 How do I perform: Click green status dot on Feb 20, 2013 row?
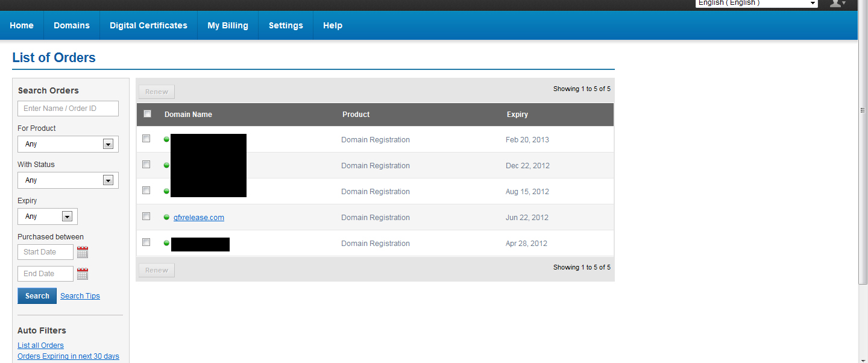[167, 139]
